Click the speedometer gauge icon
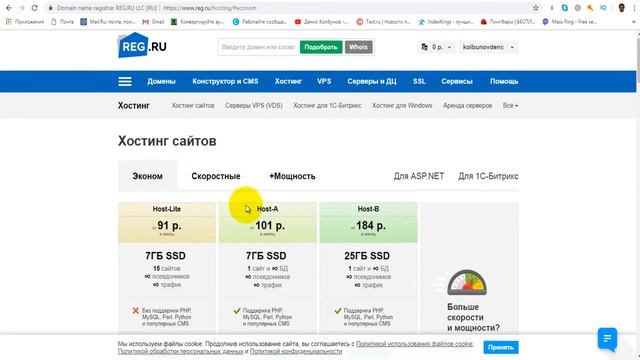 click(x=467, y=282)
